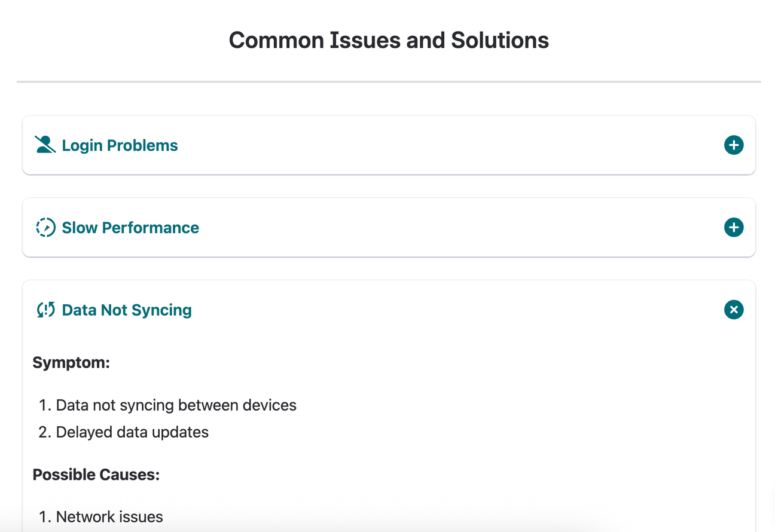Click the plus icon on the Slow Performance card

[x=734, y=227]
